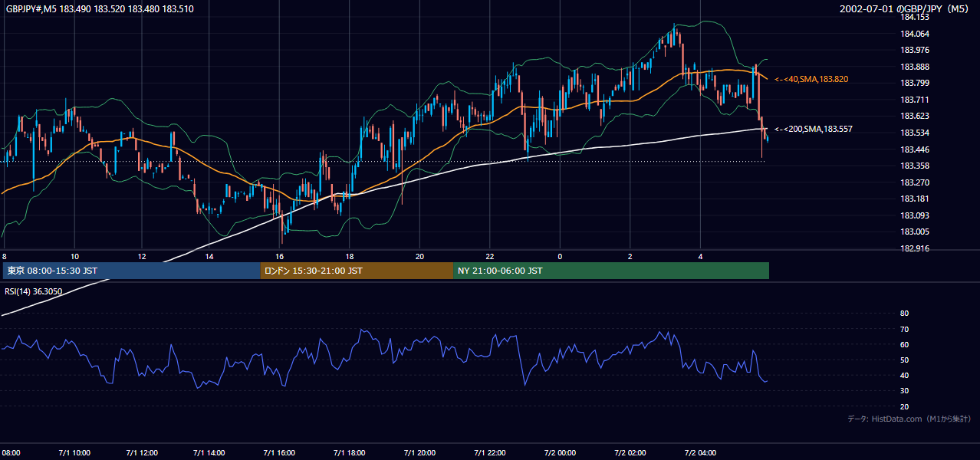Screen dimensions: 980x460
Task: Click the RSI scale value 50
Action: coord(904,360)
